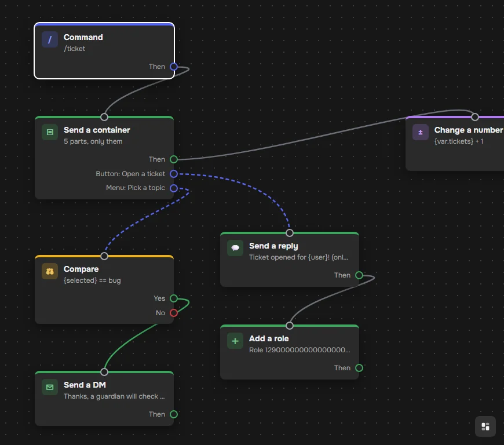The height and width of the screenshot is (445, 504).
Task: Click the input port atop Add a role
Action: [x=290, y=326]
